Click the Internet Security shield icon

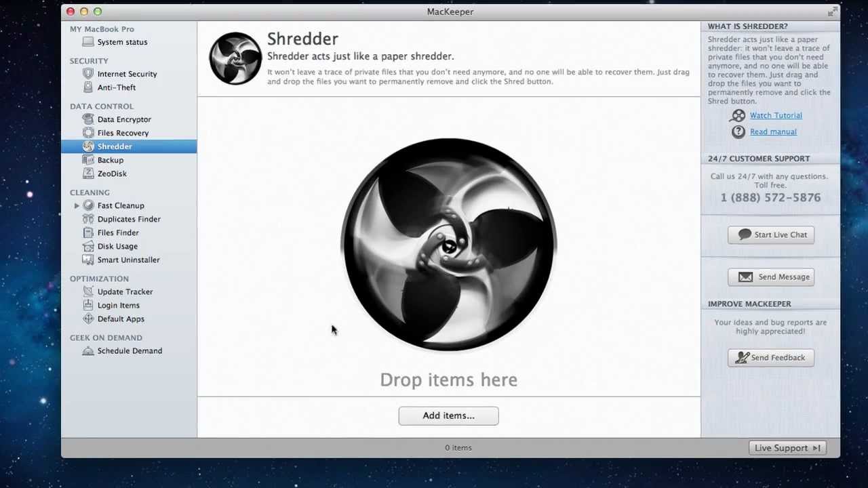coord(88,74)
